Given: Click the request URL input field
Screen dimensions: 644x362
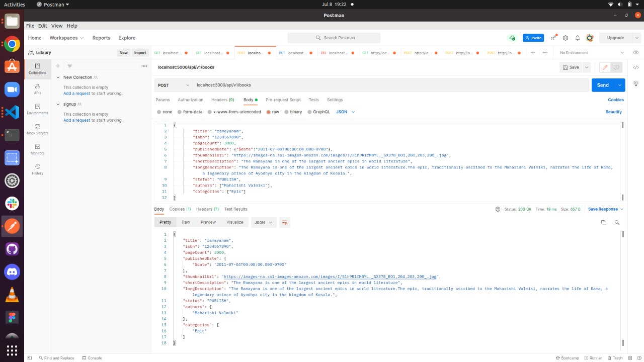Looking at the screenshot, I should (390, 85).
